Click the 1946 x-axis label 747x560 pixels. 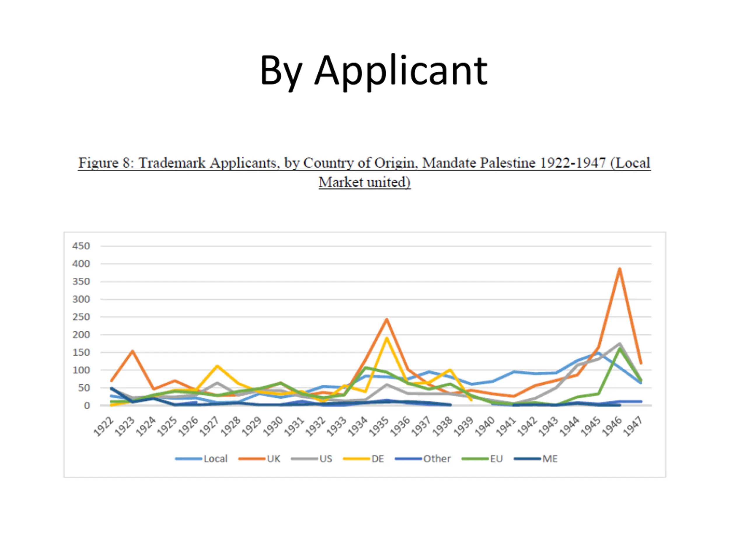point(612,427)
